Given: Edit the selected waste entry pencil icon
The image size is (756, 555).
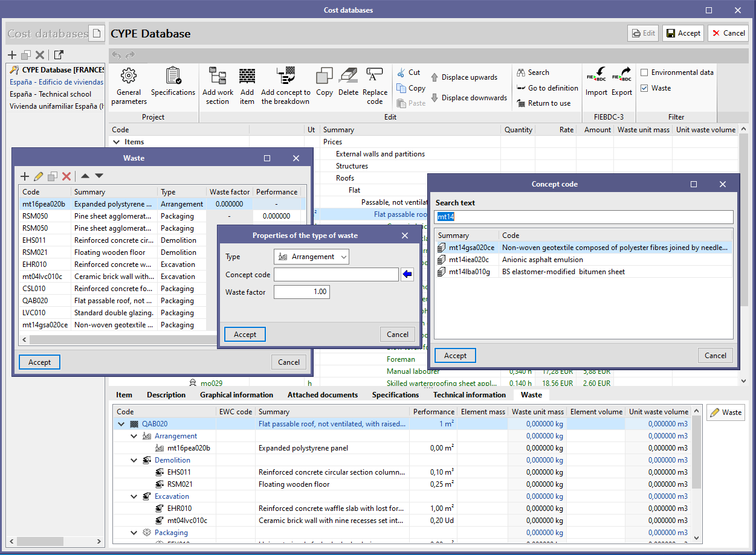Looking at the screenshot, I should point(39,176).
